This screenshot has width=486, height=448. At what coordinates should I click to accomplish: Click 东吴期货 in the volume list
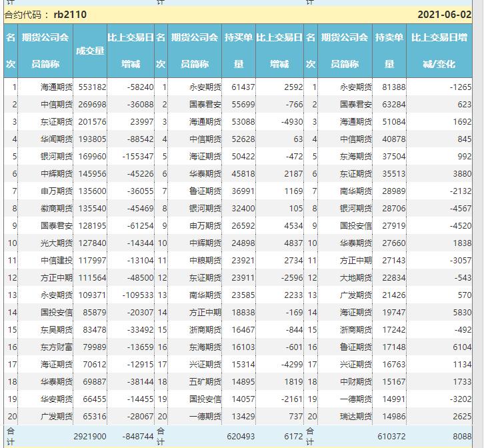pos(57,329)
